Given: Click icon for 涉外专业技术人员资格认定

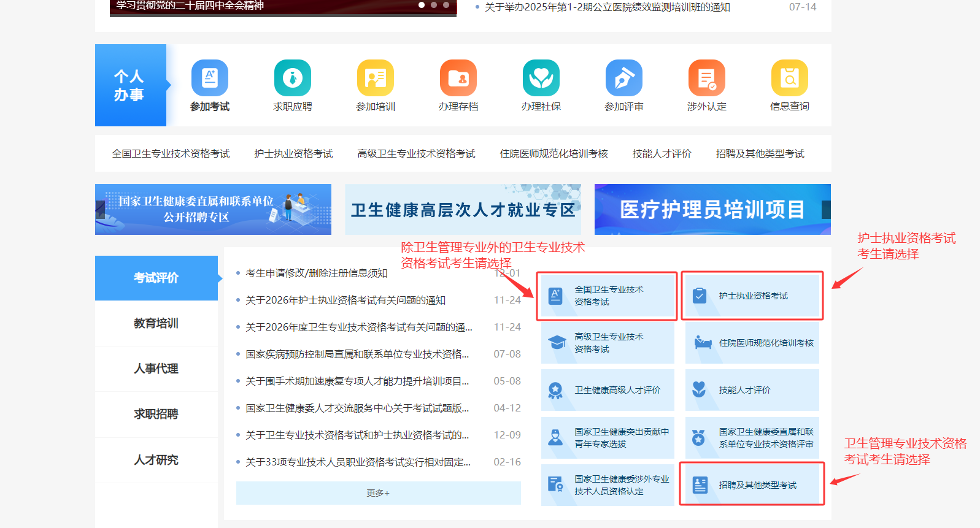Looking at the screenshot, I should 555,484.
